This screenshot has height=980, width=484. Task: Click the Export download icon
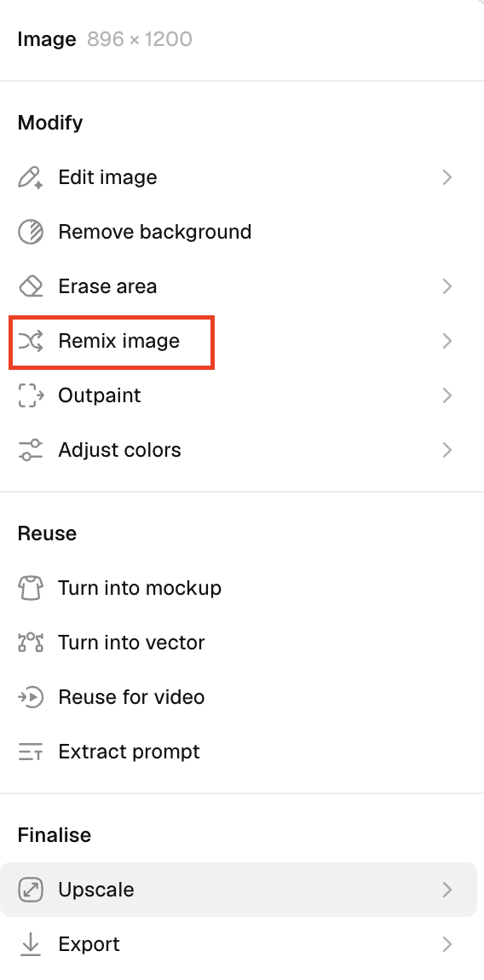[x=31, y=944]
